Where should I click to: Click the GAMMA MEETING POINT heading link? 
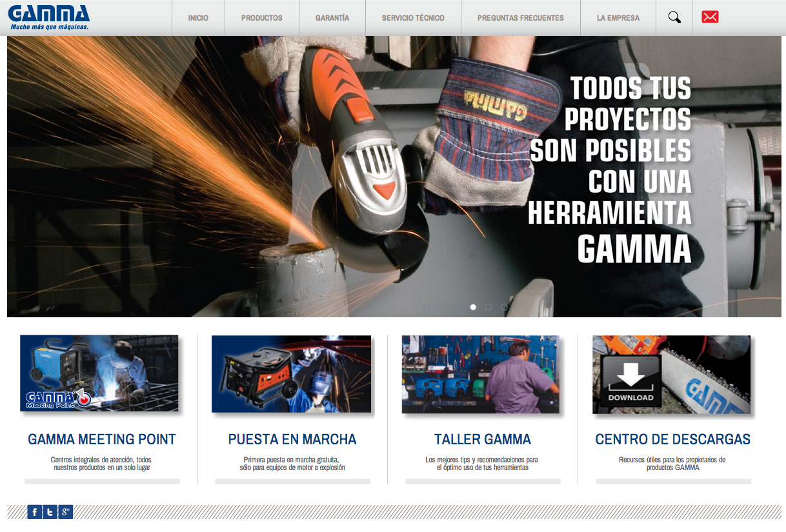tap(102, 440)
